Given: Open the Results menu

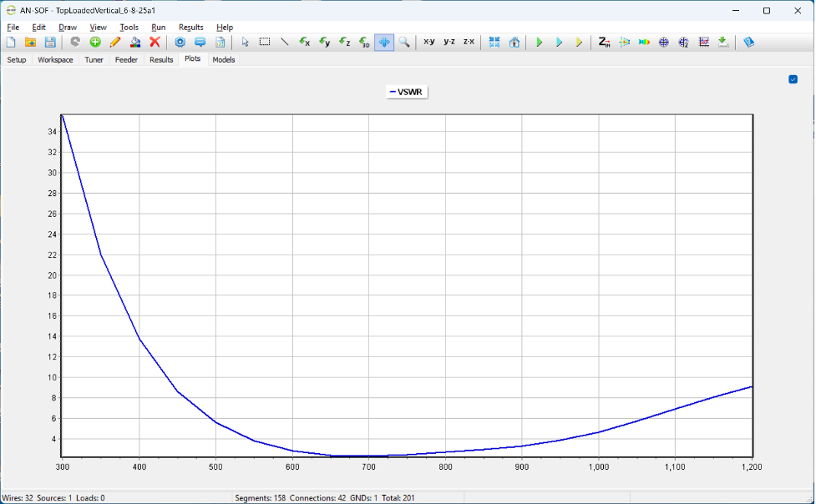Looking at the screenshot, I should click(x=191, y=27).
